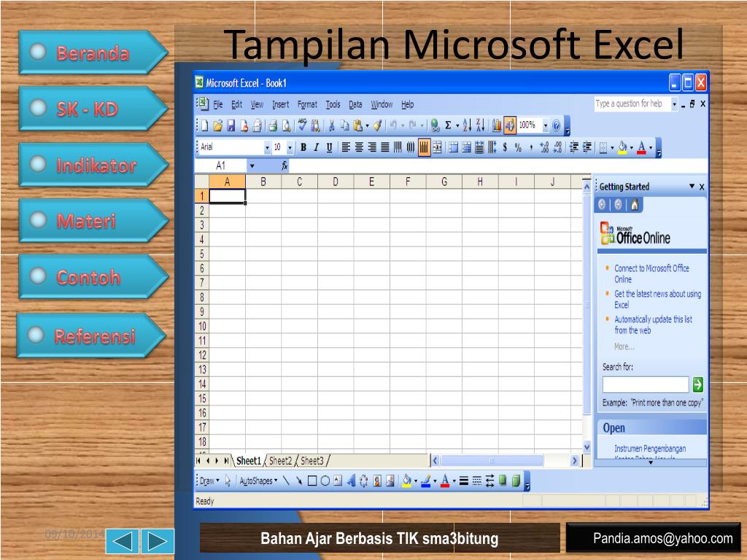Screen dimensions: 747x560
Task: Click the Merge and Center icon
Action: (437, 147)
